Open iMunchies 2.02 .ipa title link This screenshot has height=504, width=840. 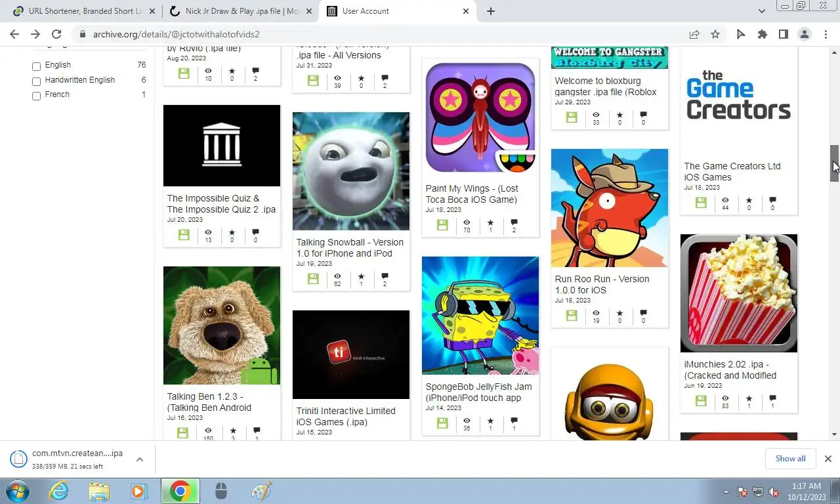coord(730,370)
